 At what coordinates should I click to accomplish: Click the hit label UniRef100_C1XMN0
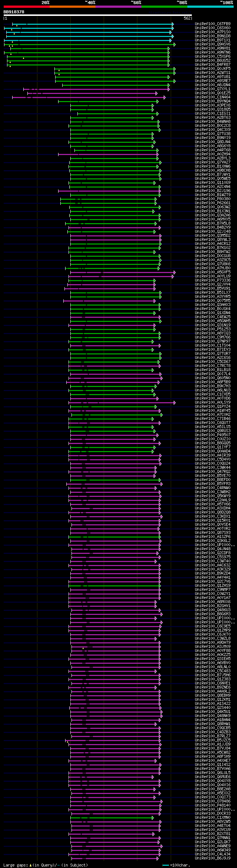point(213,818)
